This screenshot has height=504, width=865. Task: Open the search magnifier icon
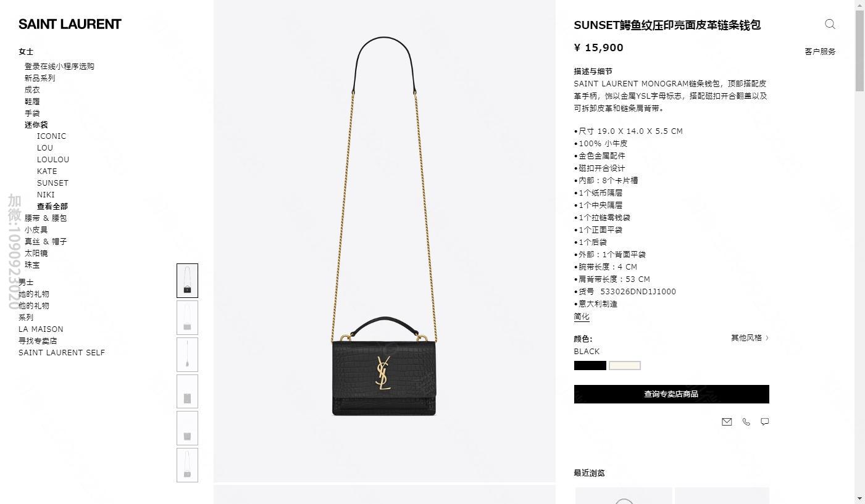click(x=830, y=24)
